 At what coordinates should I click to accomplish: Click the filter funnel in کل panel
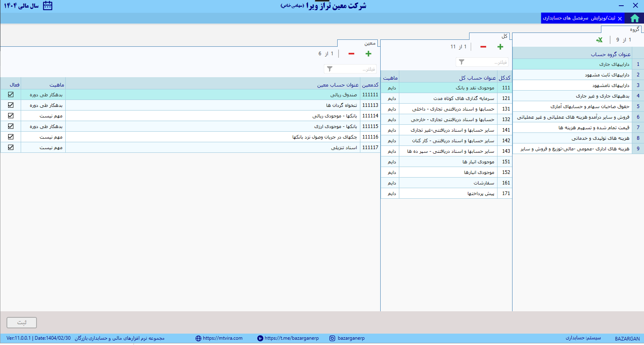(461, 62)
